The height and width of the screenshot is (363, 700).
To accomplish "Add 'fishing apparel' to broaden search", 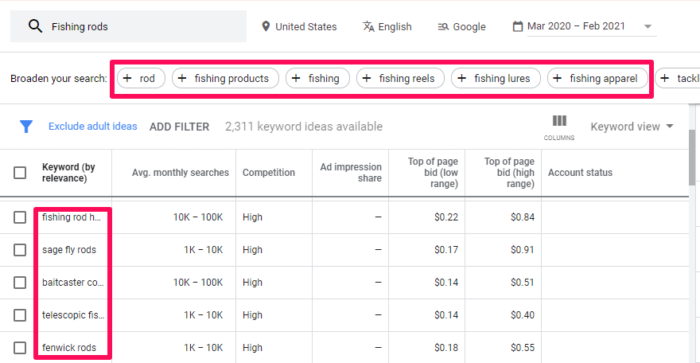I will pyautogui.click(x=597, y=78).
